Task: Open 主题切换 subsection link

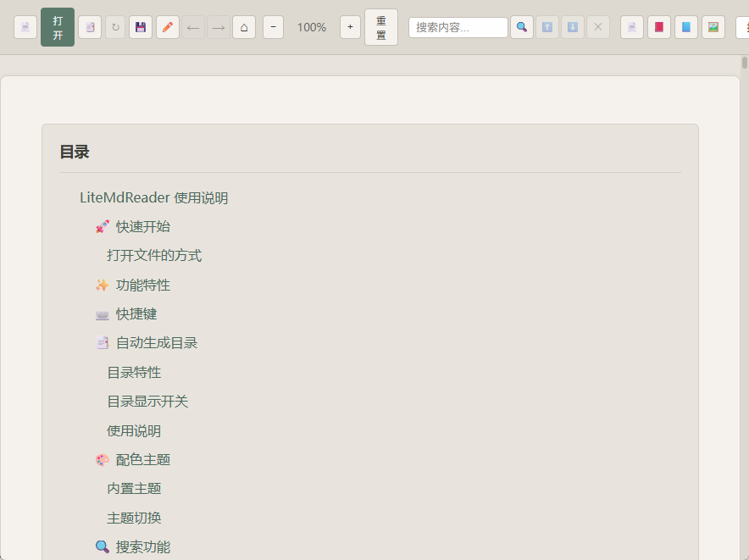Action: [x=134, y=518]
